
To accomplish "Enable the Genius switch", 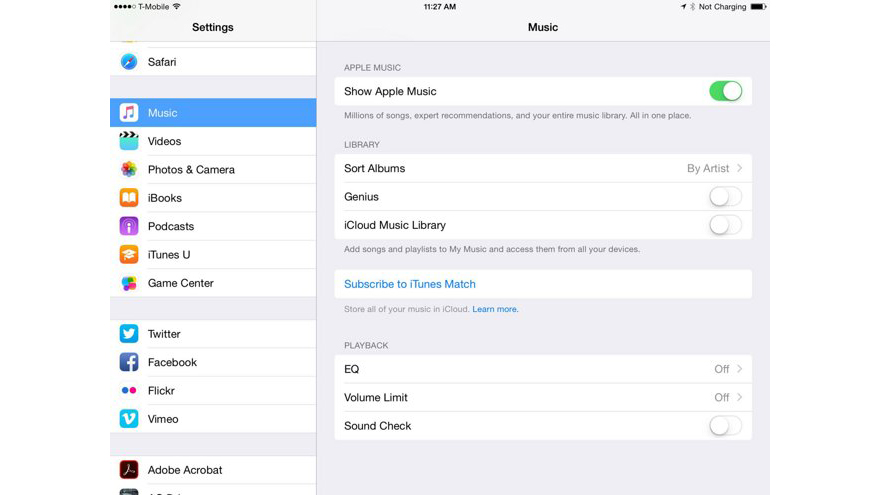I will click(x=726, y=197).
